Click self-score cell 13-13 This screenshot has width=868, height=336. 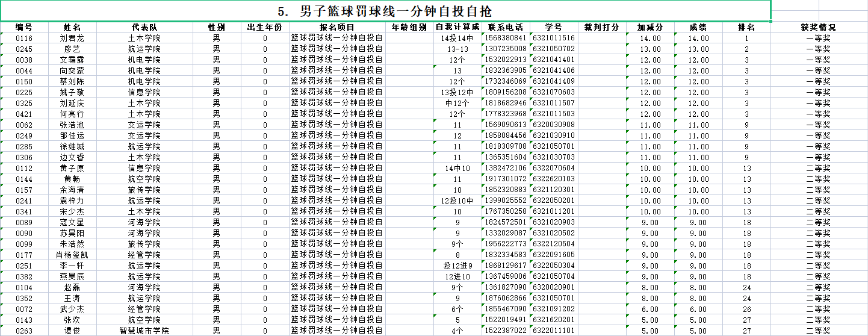tap(457, 49)
